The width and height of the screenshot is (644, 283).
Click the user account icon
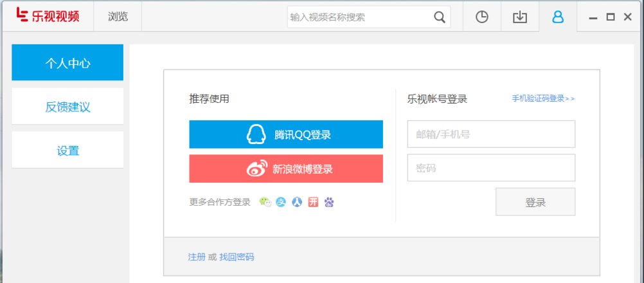(558, 17)
